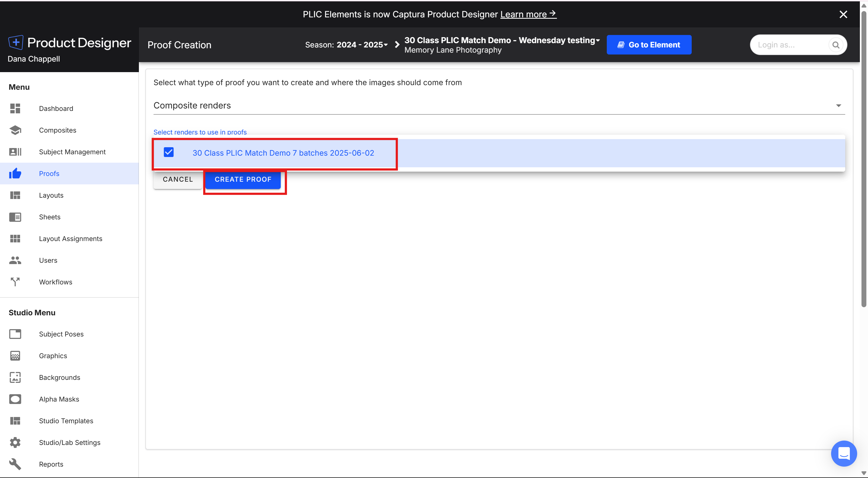The height and width of the screenshot is (478, 868).
Task: Click the CREATE PROOF button
Action: point(243,179)
